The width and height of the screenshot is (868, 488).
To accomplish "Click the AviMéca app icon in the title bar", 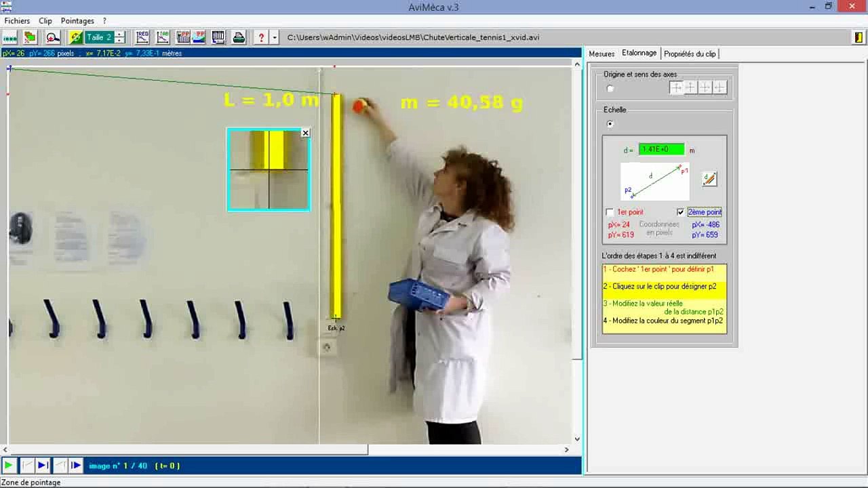I will tap(7, 7).
